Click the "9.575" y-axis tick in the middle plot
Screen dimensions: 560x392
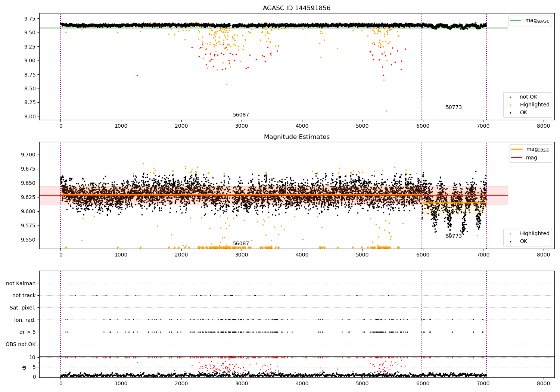click(28, 226)
